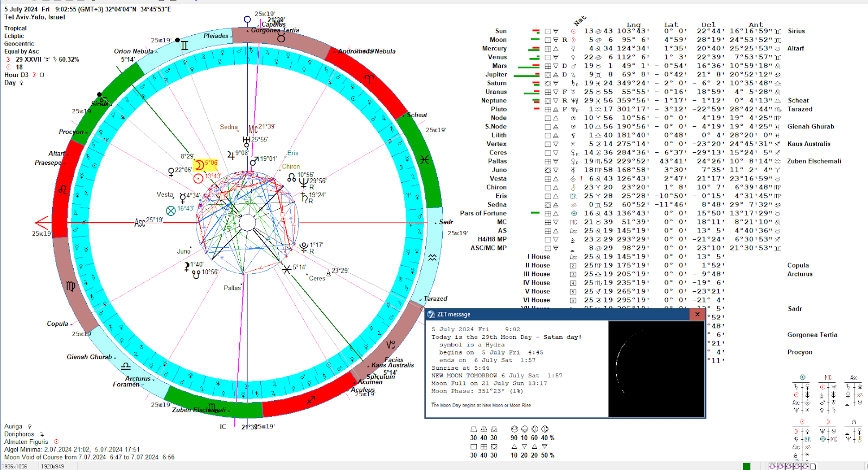Click the Sagittarius sign on the red segment
Viewport: 868px width, 470px height.
pos(311,400)
